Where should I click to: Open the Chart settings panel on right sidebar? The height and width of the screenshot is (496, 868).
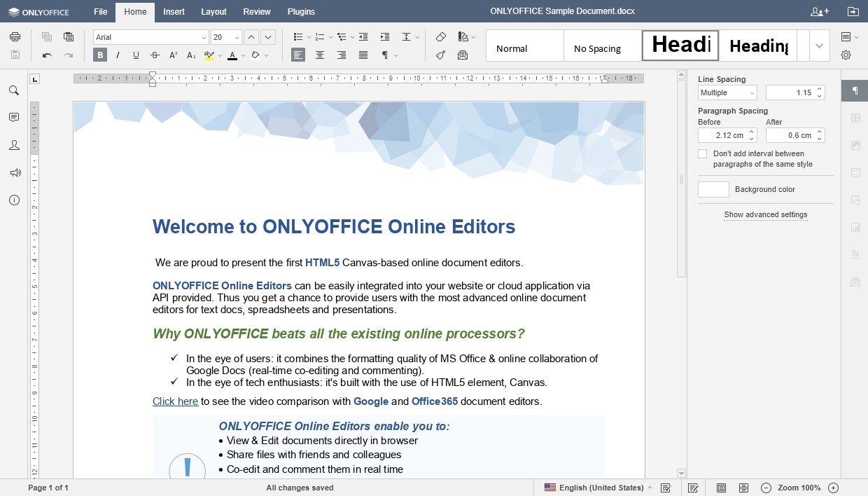[854, 227]
